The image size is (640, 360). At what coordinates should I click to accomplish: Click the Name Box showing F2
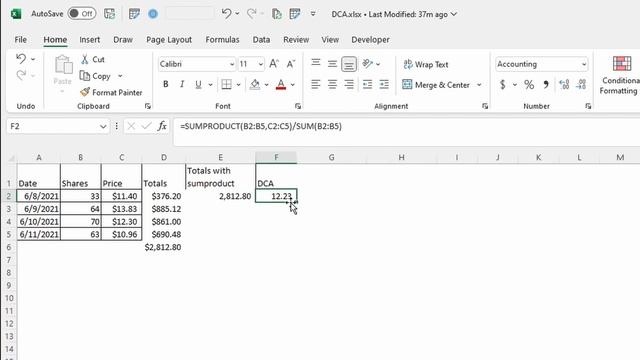click(x=58, y=127)
